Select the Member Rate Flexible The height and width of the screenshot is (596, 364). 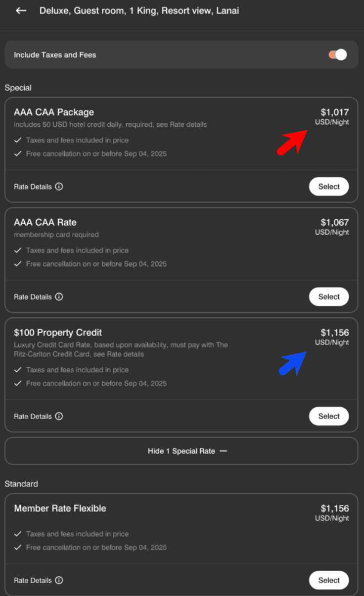click(329, 580)
